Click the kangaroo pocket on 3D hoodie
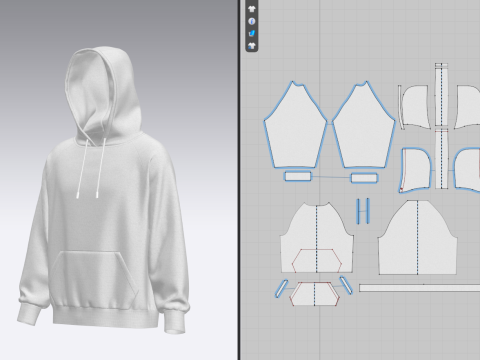Screen dimensions: 480x360 (94, 281)
